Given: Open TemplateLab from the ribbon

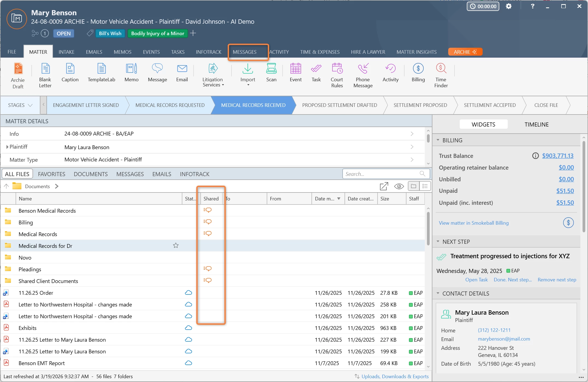Looking at the screenshot, I should coord(101,69).
